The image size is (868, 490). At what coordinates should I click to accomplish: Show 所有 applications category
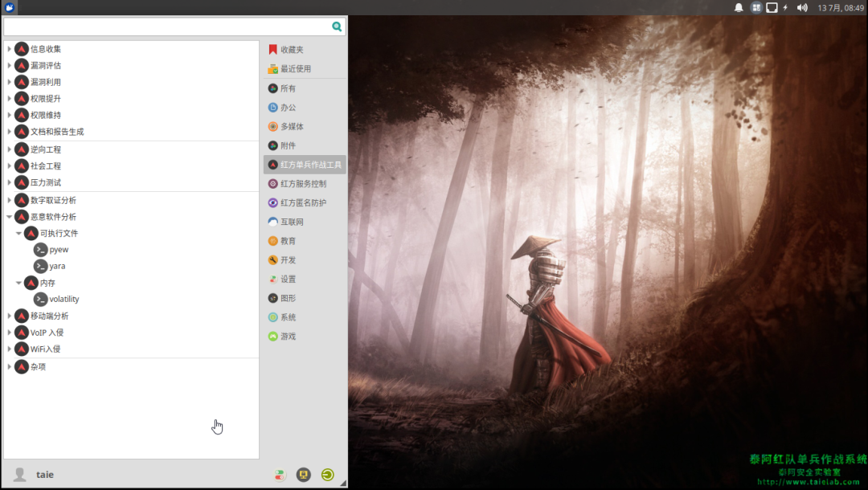(x=305, y=88)
